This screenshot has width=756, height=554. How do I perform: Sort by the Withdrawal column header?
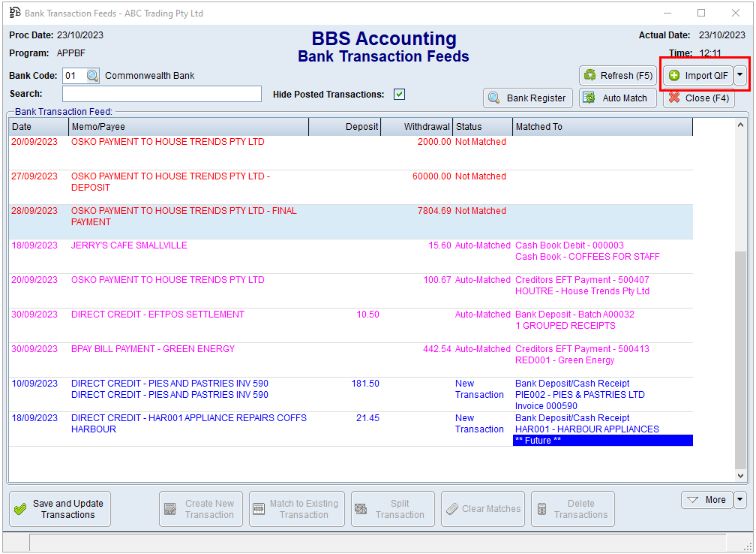pos(417,127)
